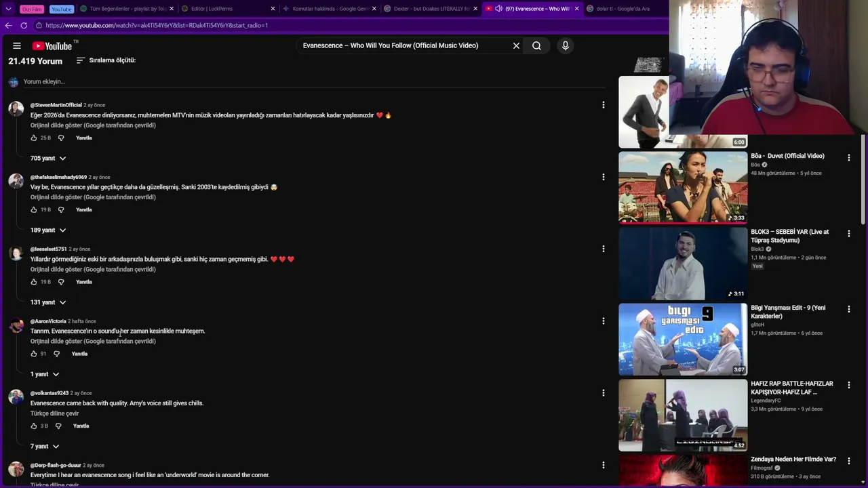Expand the 131 replies thread

coord(48,302)
